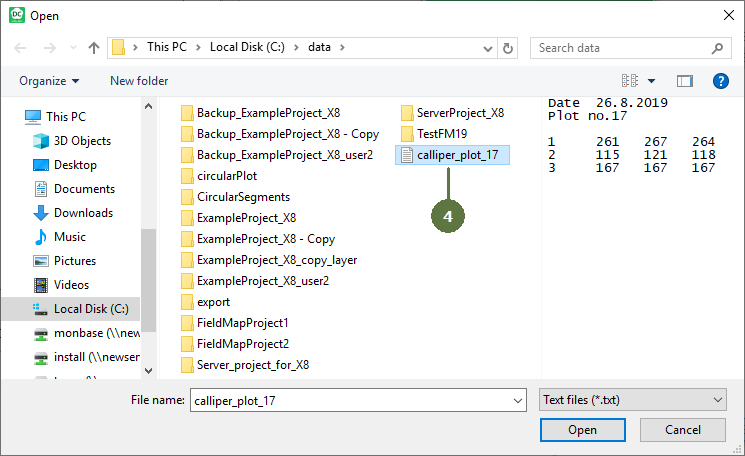The height and width of the screenshot is (456, 745).
Task: Select Pictures in navigation pane
Action: pos(65,261)
